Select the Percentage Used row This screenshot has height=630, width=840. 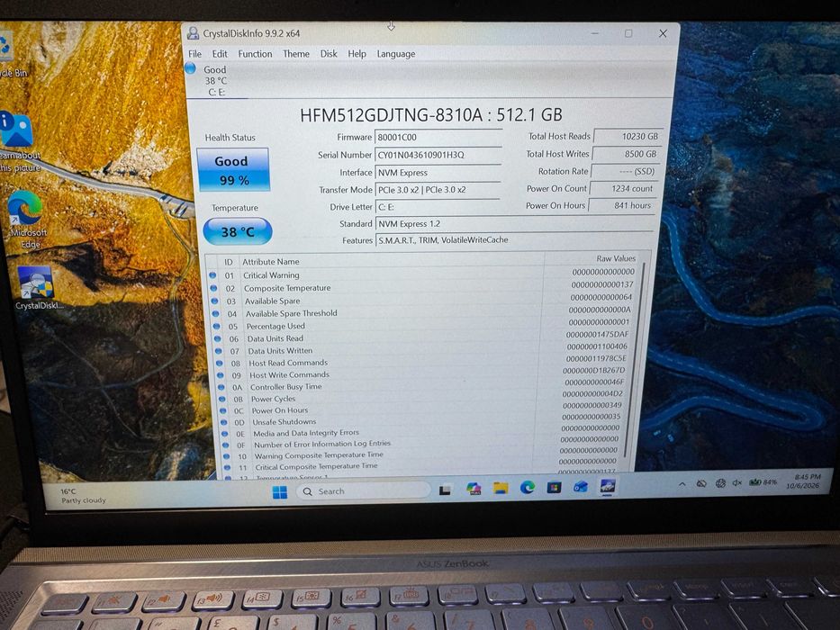[422, 325]
